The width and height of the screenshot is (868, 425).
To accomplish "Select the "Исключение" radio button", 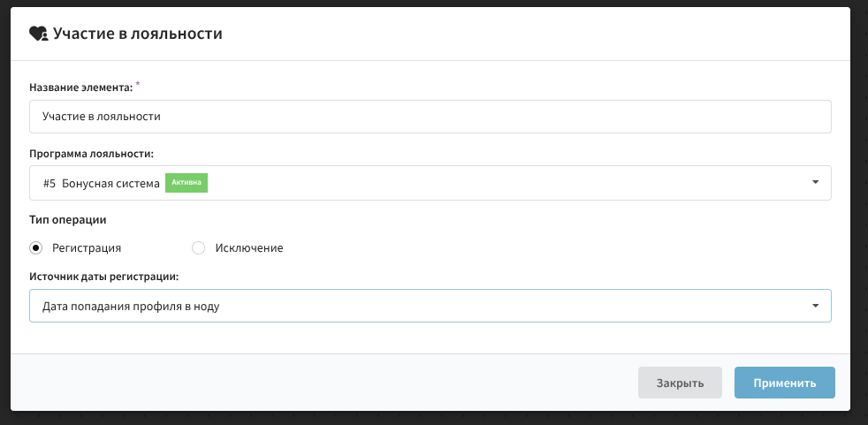I will [199, 248].
